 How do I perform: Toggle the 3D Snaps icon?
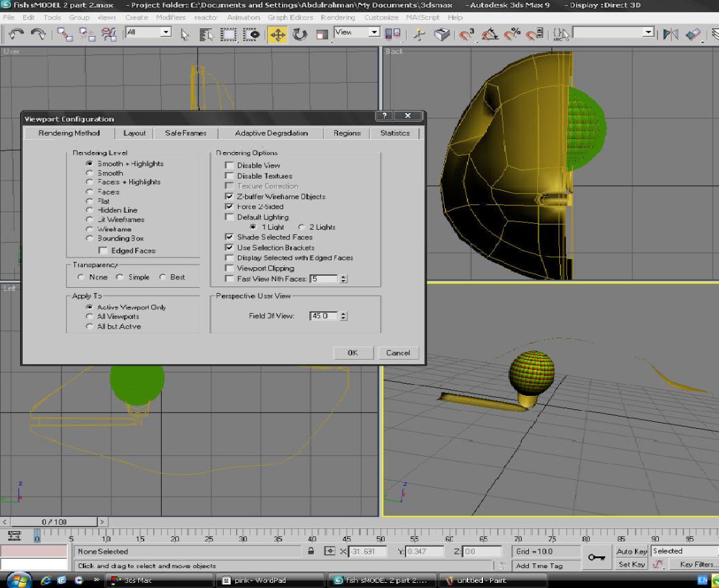[x=467, y=35]
